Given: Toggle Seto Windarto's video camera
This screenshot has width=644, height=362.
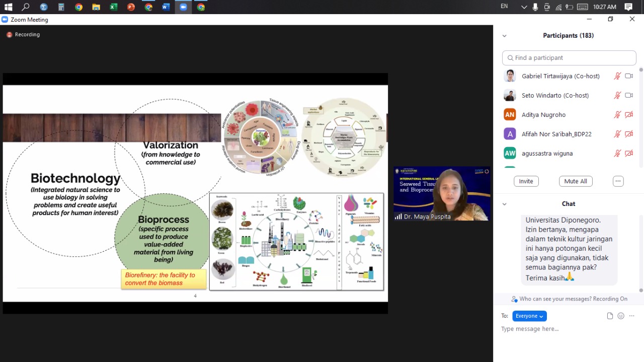Looking at the screenshot, I should [x=629, y=96].
